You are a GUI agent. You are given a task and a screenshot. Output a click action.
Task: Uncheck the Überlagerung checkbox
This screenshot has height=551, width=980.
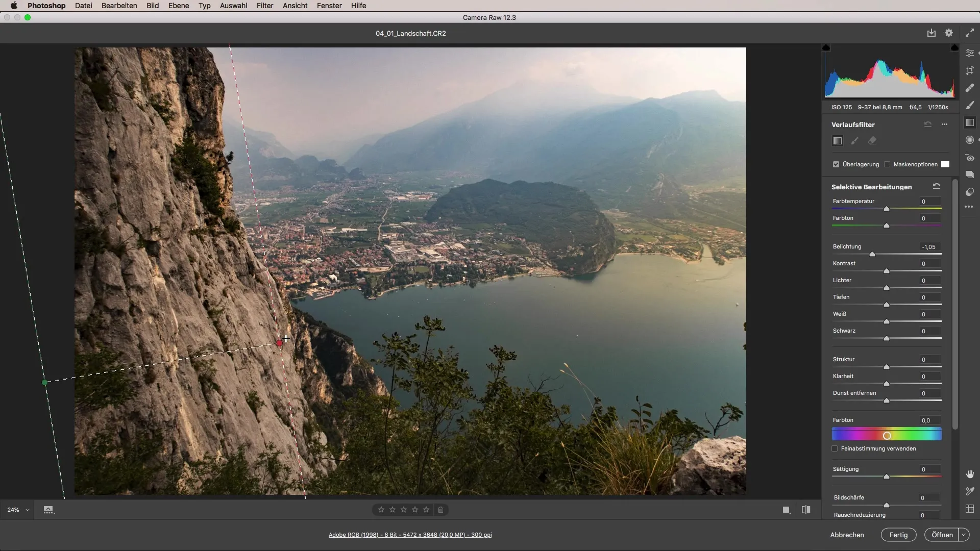pos(836,164)
